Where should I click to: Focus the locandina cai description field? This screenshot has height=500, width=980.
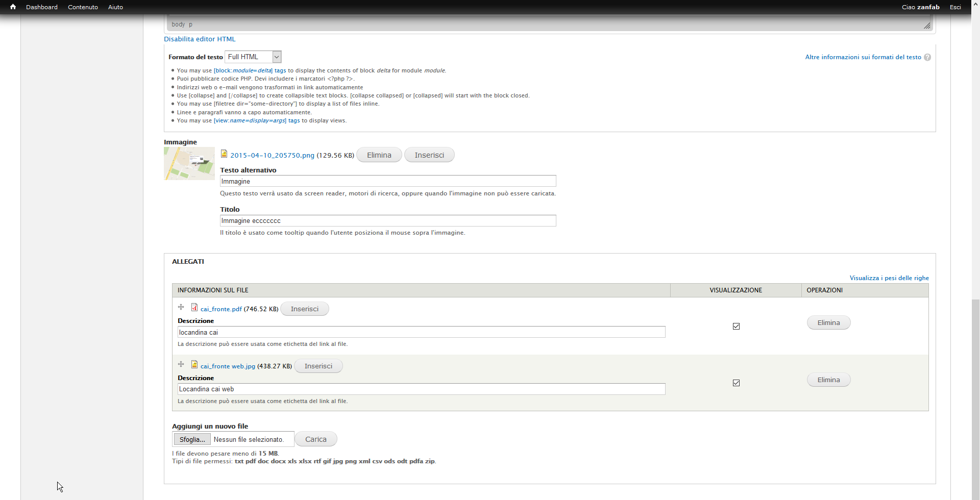pyautogui.click(x=422, y=332)
